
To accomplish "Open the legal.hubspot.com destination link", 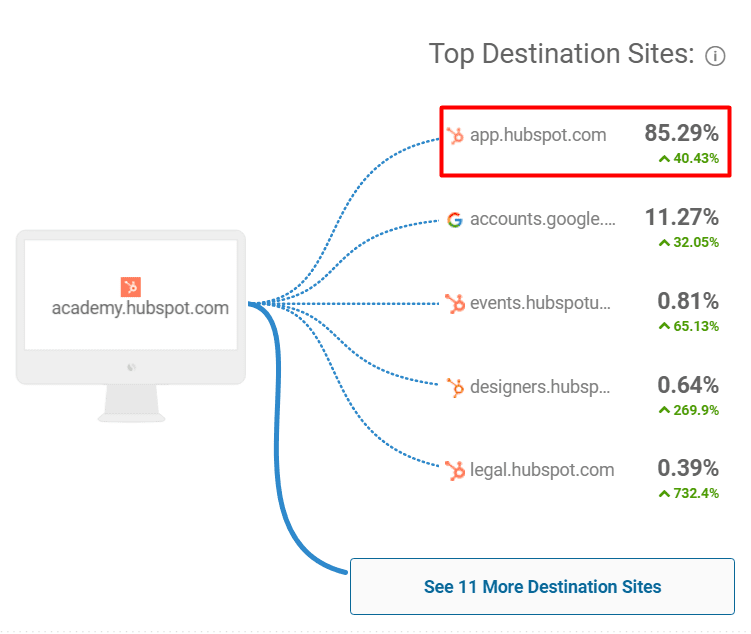I will coord(542,470).
